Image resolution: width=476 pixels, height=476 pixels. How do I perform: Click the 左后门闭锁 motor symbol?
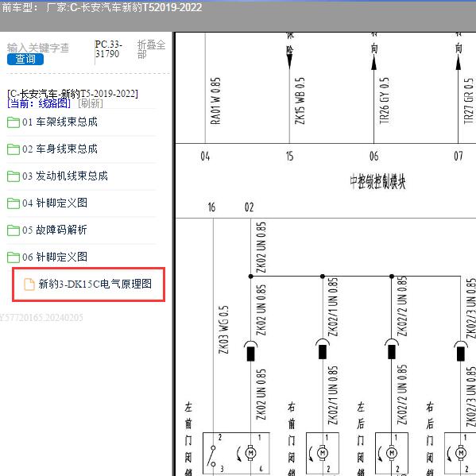392,453
